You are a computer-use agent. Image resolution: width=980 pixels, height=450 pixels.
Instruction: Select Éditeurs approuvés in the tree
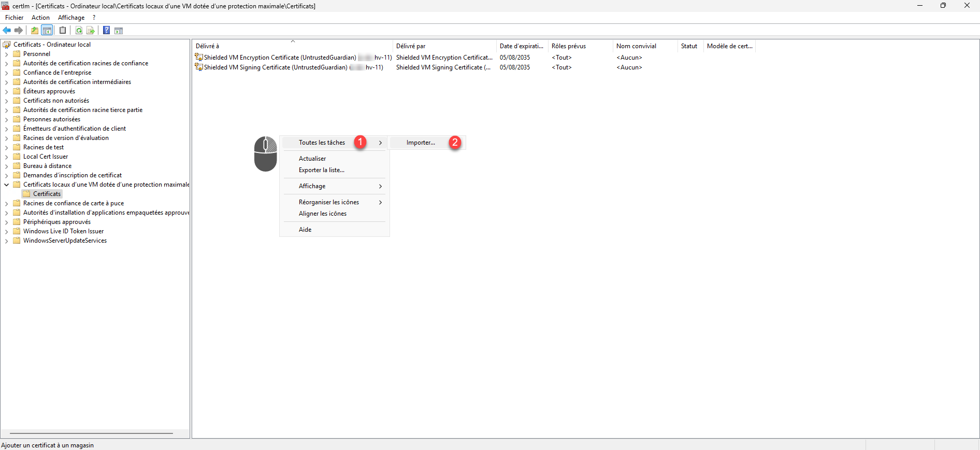49,91
